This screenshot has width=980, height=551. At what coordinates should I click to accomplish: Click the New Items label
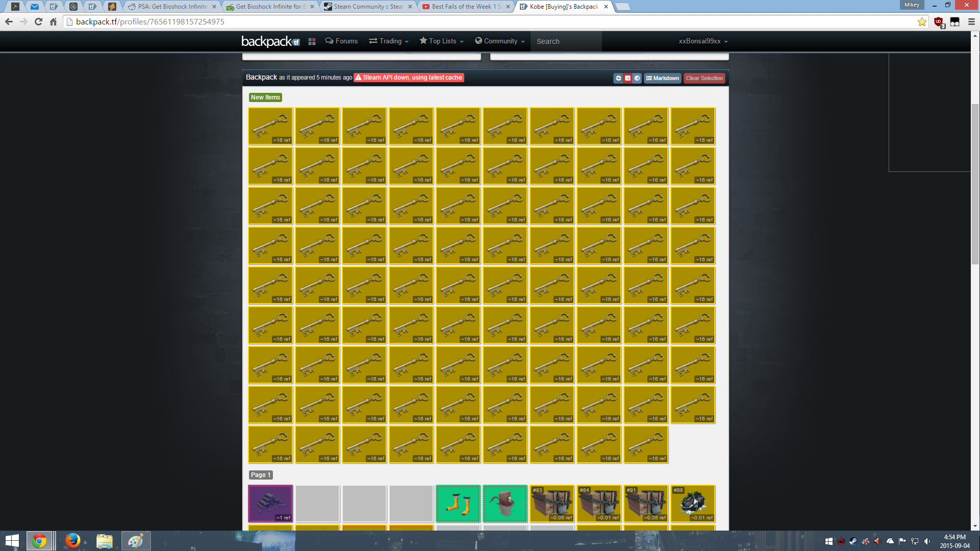(x=265, y=97)
